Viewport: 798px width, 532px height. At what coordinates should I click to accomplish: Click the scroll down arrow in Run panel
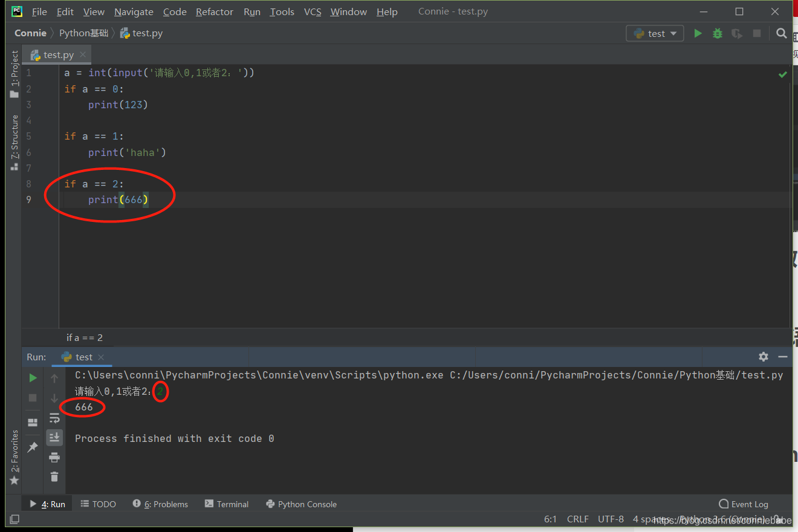pyautogui.click(x=54, y=398)
